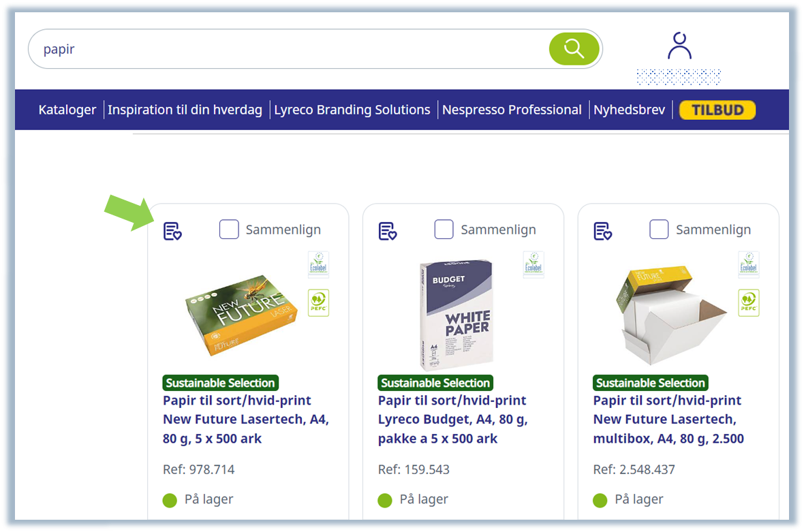The image size is (804, 532).
Task: Open the Kataloger menu
Action: [x=67, y=110]
